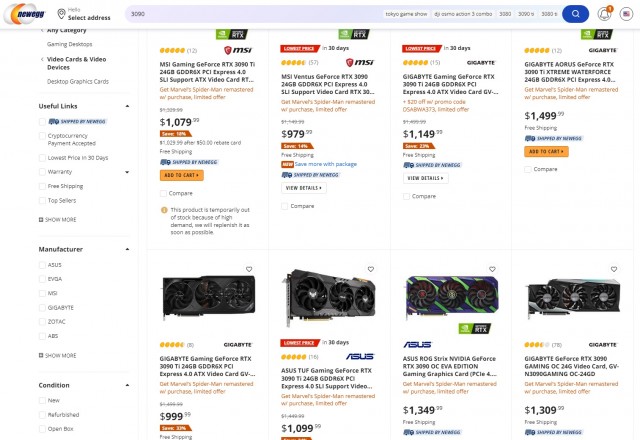Open the ASUS TUF Gaming card image
The image size is (640, 440).
click(x=329, y=297)
